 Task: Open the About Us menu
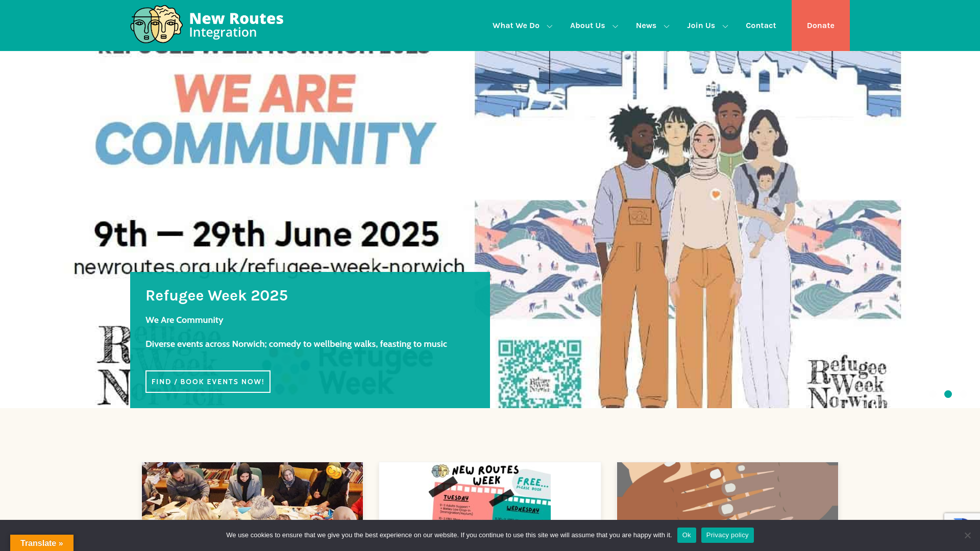click(587, 26)
